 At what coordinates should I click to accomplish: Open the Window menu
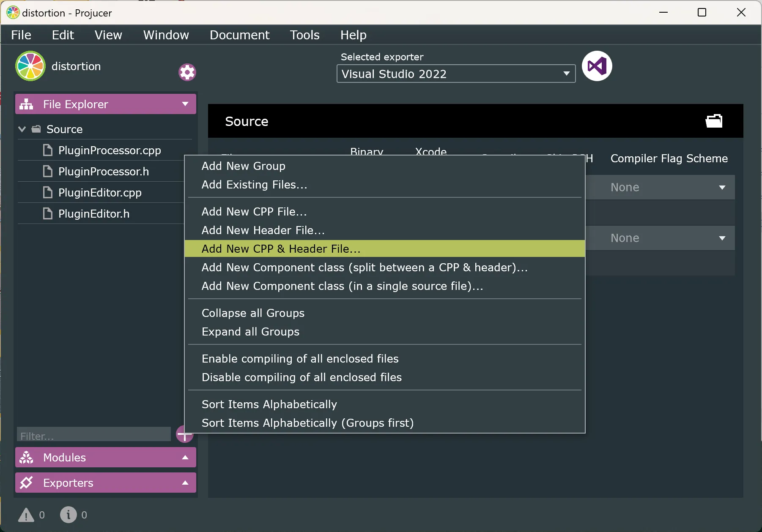pos(166,35)
